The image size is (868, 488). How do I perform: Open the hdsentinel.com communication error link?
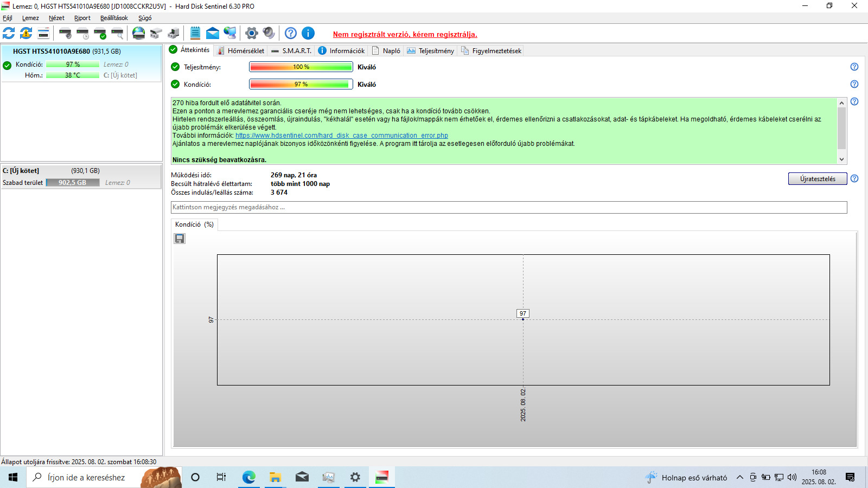pyautogui.click(x=342, y=136)
